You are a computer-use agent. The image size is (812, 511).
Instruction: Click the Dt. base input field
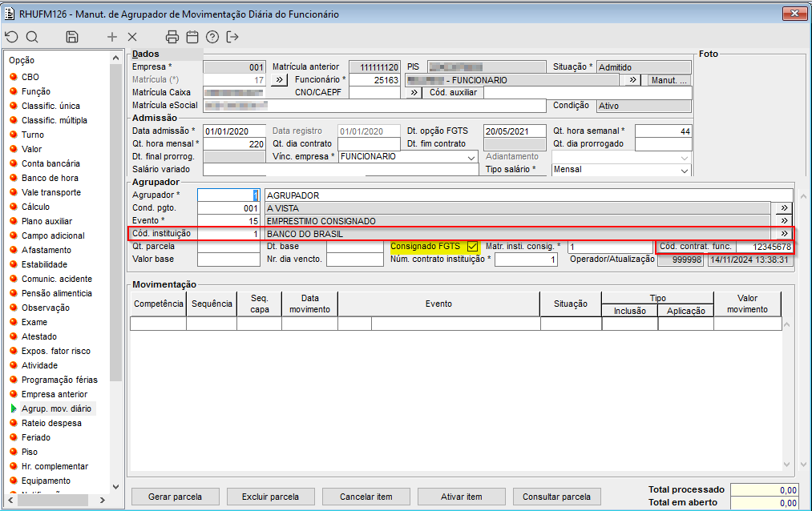click(355, 246)
